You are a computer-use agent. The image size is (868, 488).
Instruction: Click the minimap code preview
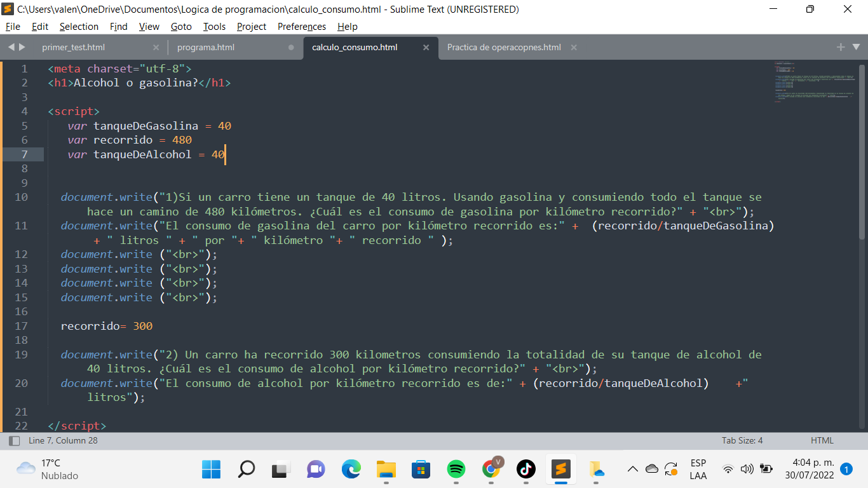point(813,83)
